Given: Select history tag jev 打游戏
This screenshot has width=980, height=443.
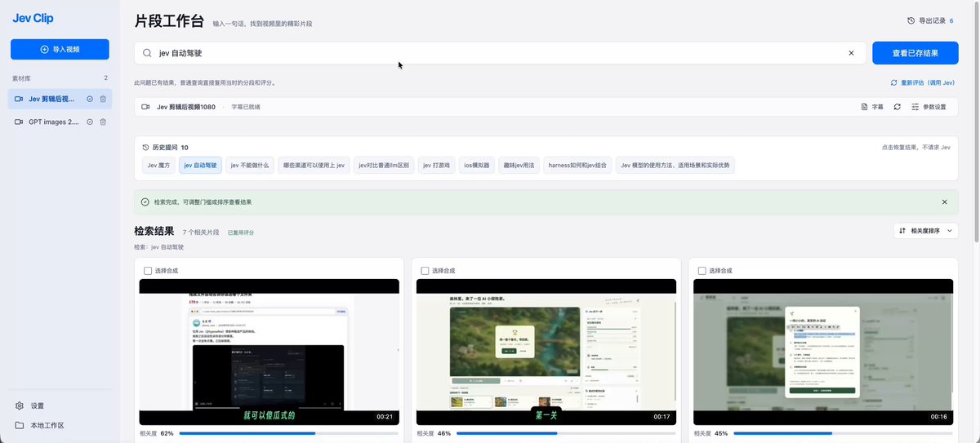Looking at the screenshot, I should 436,165.
